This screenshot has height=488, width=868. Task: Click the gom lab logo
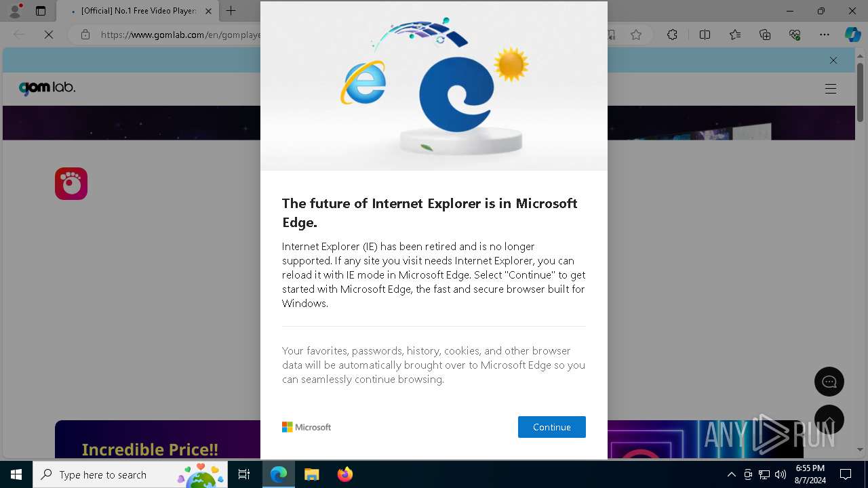47,88
